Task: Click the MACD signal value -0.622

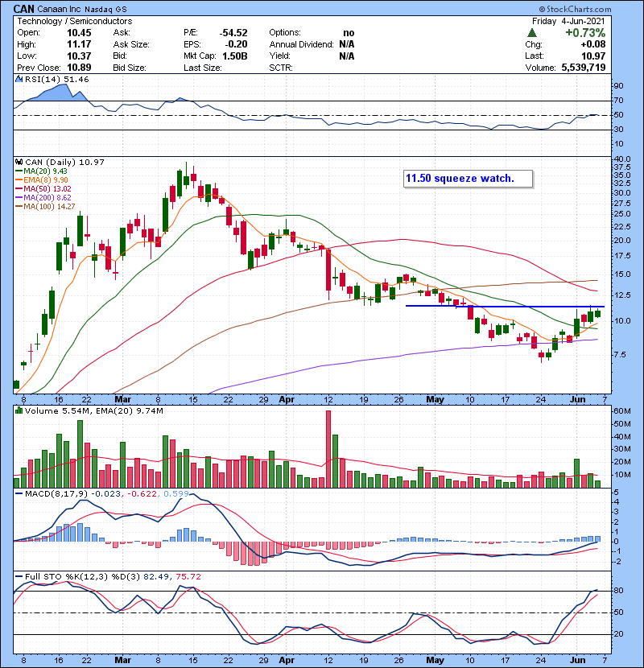Action: click(x=141, y=493)
